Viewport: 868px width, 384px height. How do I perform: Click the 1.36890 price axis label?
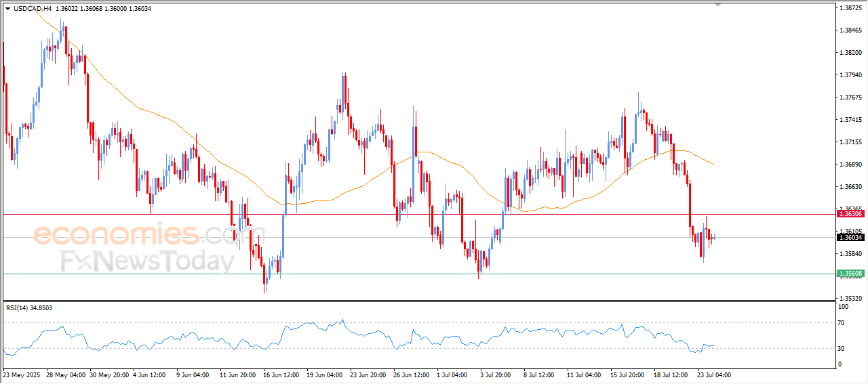(850, 165)
